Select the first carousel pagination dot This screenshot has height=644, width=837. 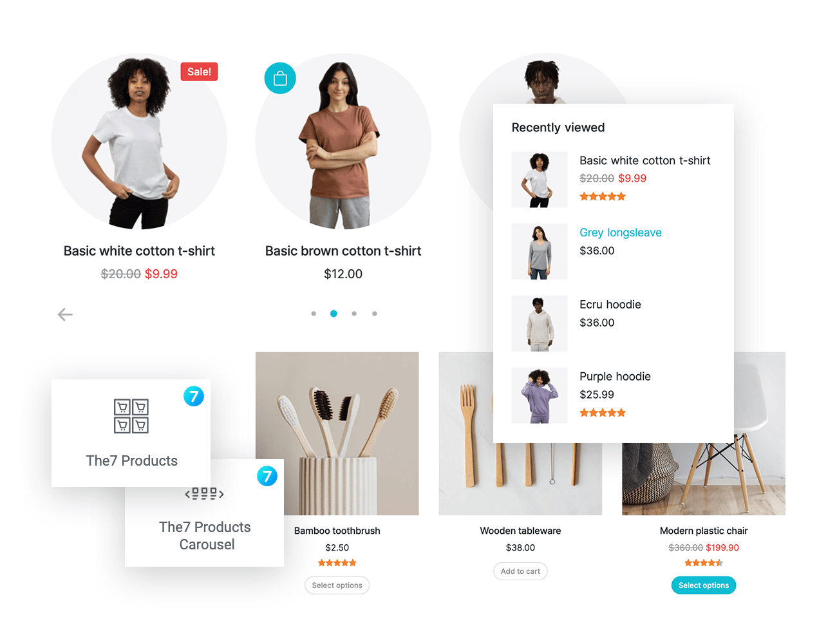tap(314, 314)
